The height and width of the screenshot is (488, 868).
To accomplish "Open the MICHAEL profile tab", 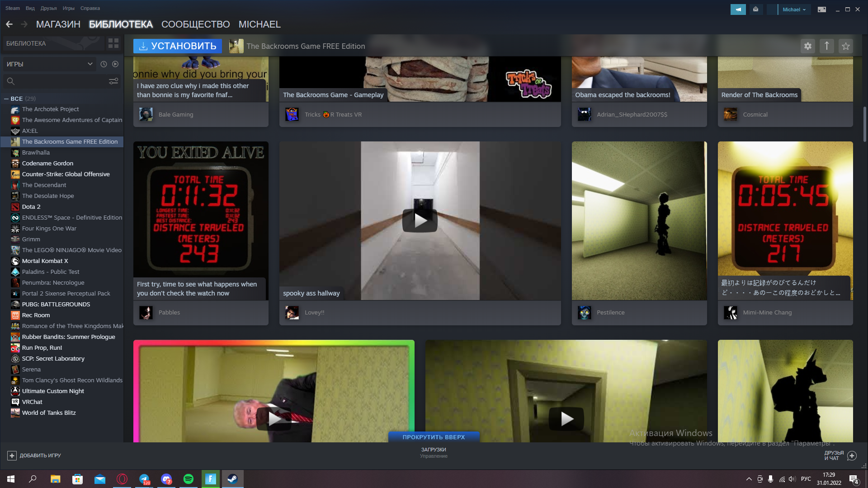I will [259, 24].
